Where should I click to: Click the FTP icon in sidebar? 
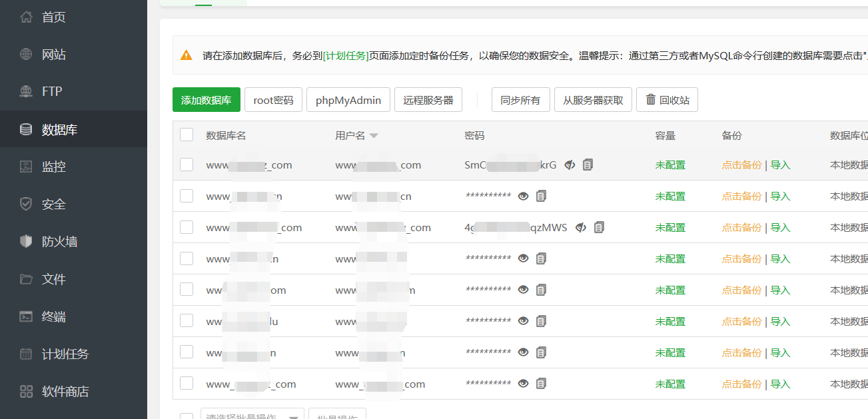[x=26, y=92]
